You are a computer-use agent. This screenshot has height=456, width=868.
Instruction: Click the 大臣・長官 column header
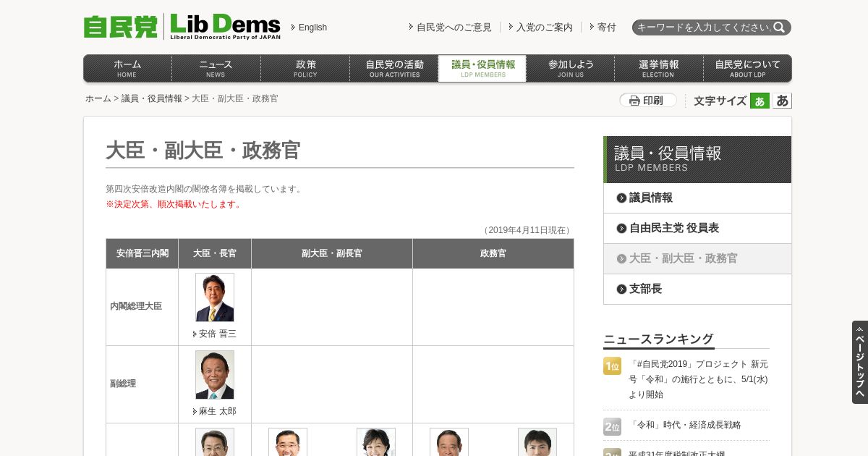click(x=215, y=253)
